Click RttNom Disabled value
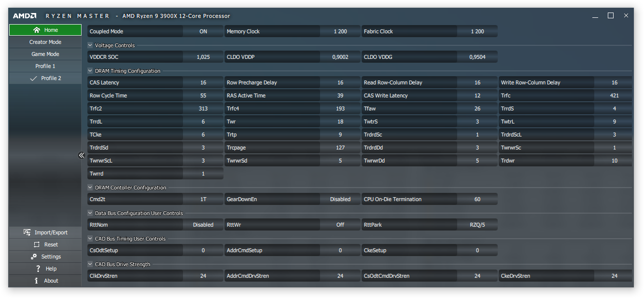The image size is (644, 298). click(203, 225)
